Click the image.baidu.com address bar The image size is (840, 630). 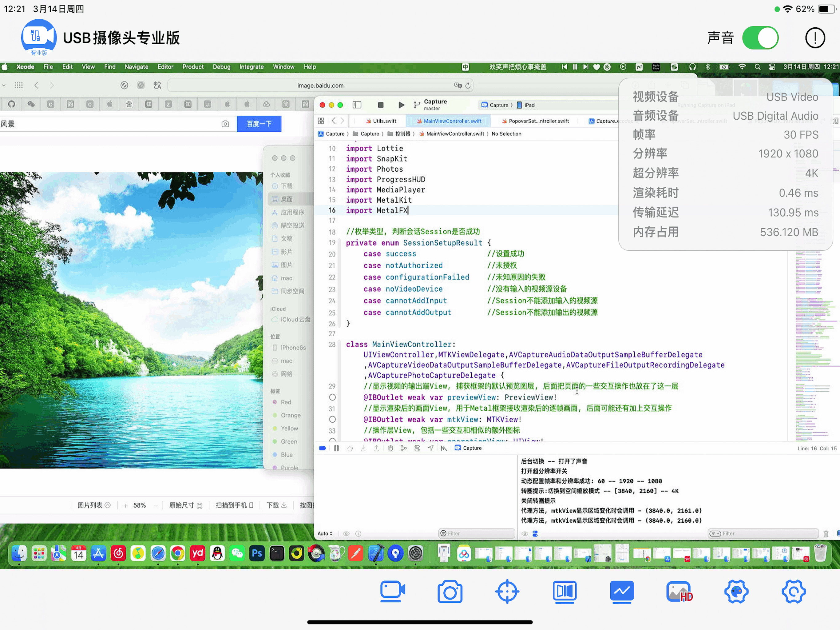tap(320, 86)
